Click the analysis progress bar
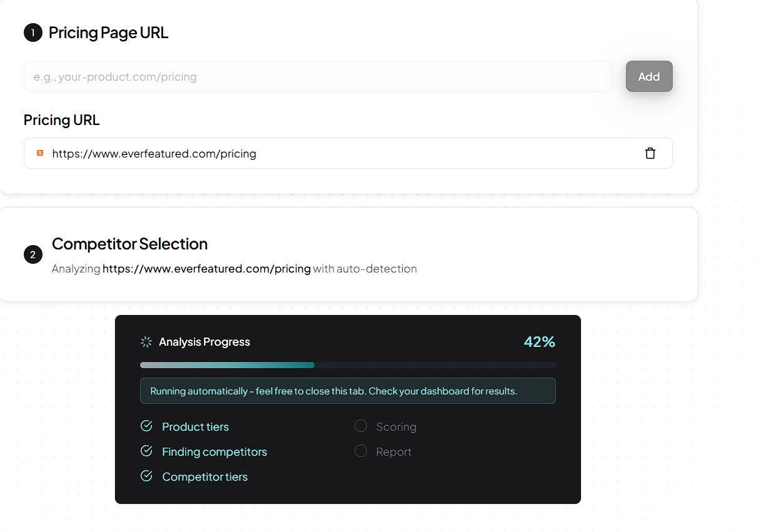This screenshot has height=532, width=781. 348,365
